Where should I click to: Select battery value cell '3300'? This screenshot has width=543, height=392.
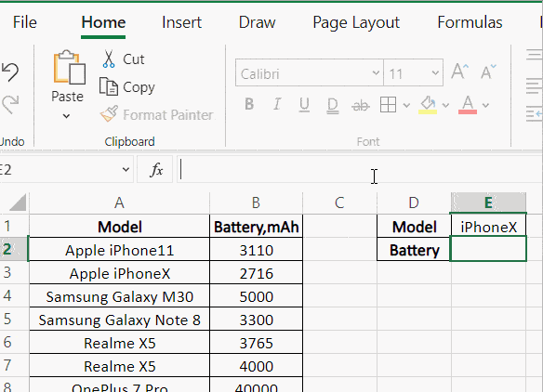257,320
